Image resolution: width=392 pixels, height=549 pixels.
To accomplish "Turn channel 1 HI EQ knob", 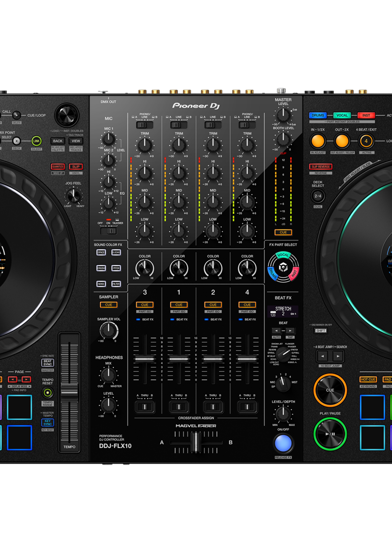I will (179, 173).
